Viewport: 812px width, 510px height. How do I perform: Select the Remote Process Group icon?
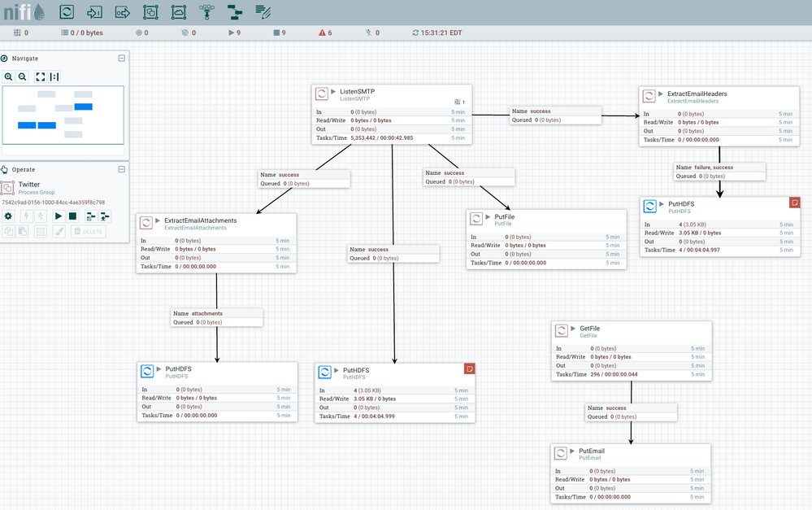point(179,12)
